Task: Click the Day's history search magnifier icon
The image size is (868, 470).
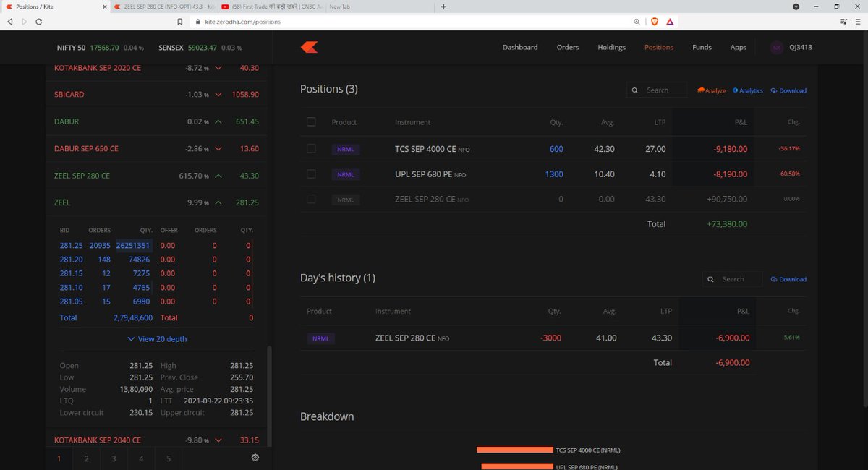Action: tap(711, 279)
